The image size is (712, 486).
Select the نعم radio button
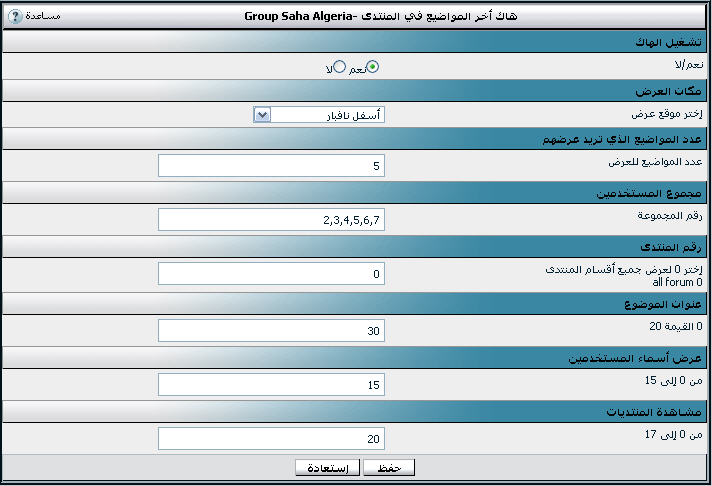point(372,67)
